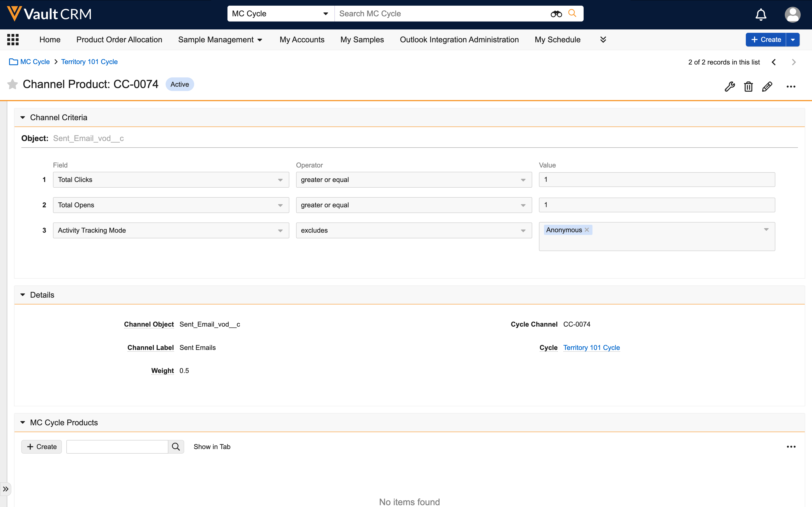Open the user profile avatar
812x507 pixels.
coord(792,14)
